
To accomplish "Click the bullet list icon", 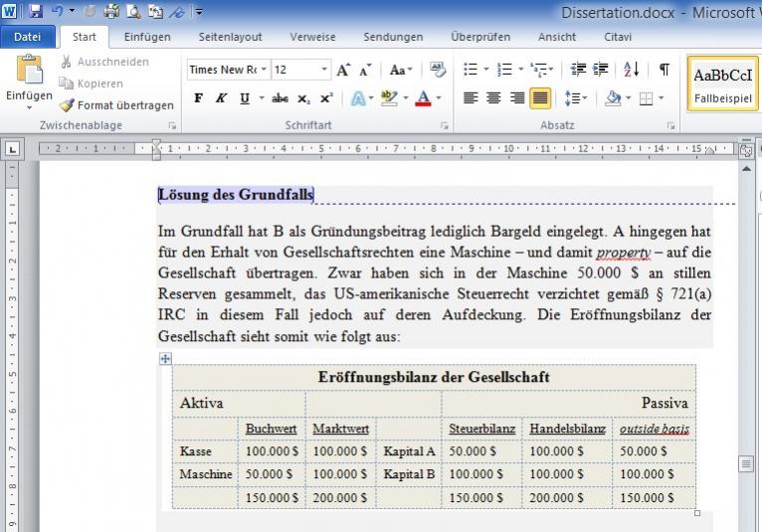I will [470, 70].
